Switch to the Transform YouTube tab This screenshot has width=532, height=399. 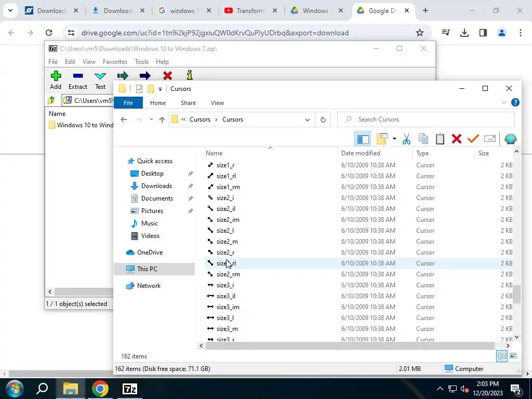point(250,11)
